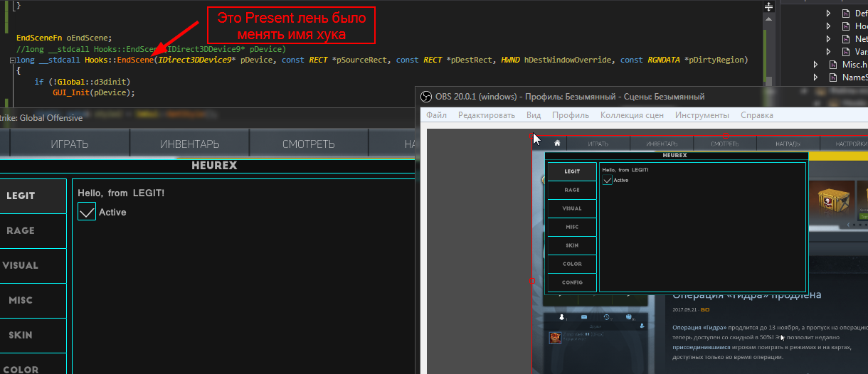The width and height of the screenshot is (868, 374).
Task: Click the editor split-window handle icon
Action: click(x=769, y=6)
